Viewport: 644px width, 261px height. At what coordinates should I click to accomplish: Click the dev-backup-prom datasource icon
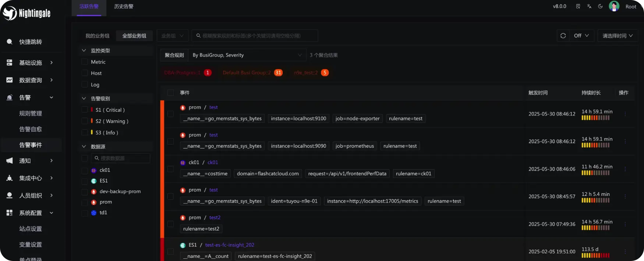(x=94, y=192)
